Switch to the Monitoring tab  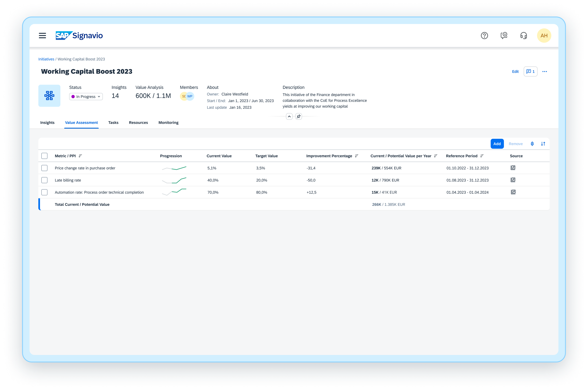pos(168,123)
